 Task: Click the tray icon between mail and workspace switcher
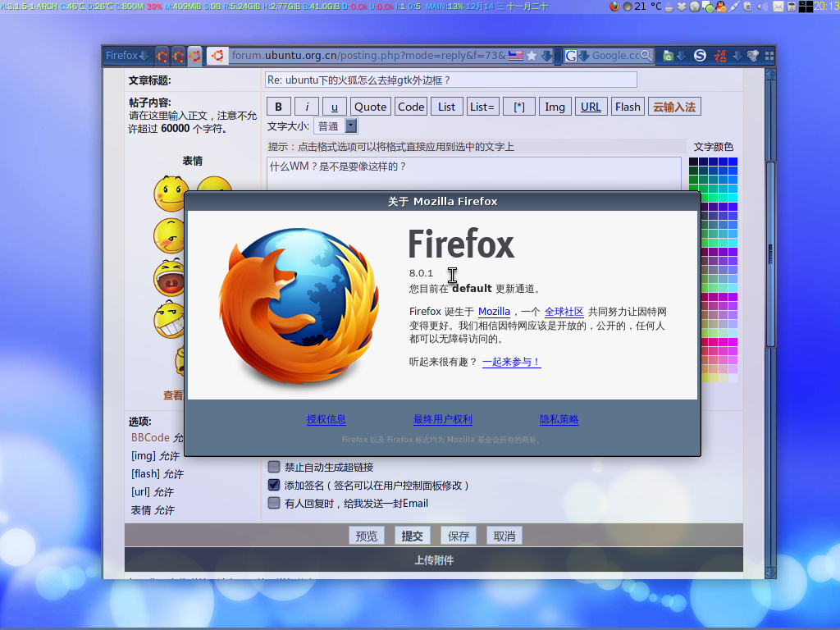pyautogui.click(x=792, y=7)
